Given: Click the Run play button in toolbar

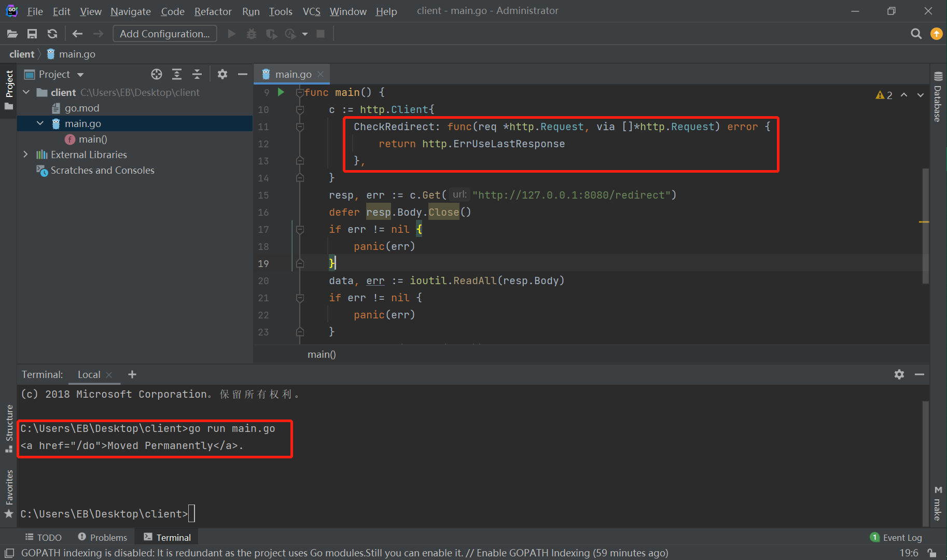Looking at the screenshot, I should 232,34.
